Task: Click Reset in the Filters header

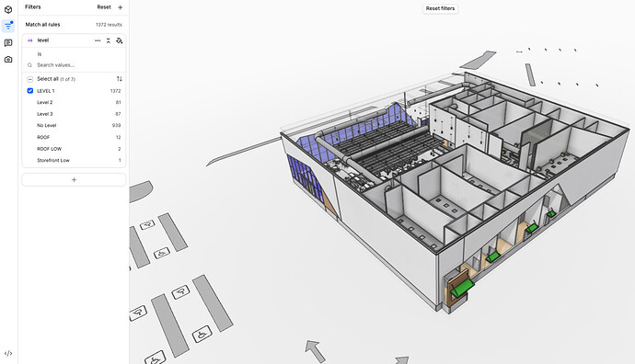Action: pyautogui.click(x=104, y=7)
